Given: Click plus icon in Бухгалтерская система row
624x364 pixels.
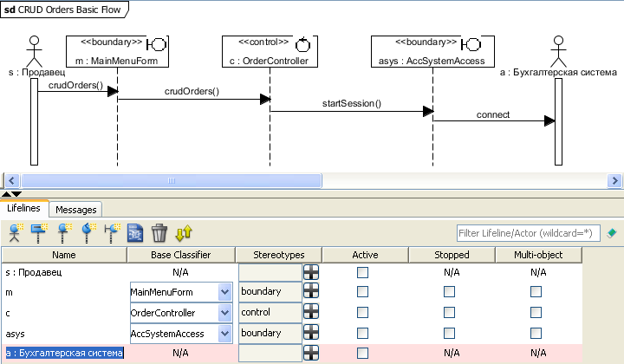Looking at the screenshot, I should 311,353.
